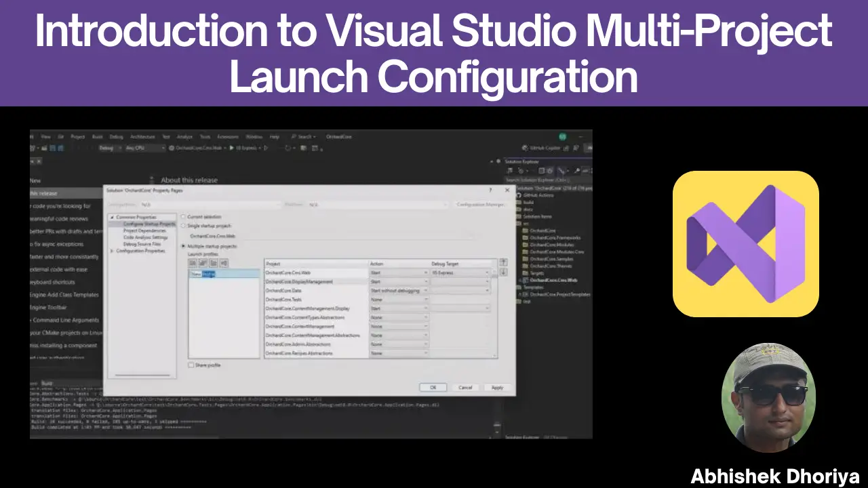
Task: Click the OrchardCore.Frameworks folder icon in Solution Explorer
Action: coord(526,238)
